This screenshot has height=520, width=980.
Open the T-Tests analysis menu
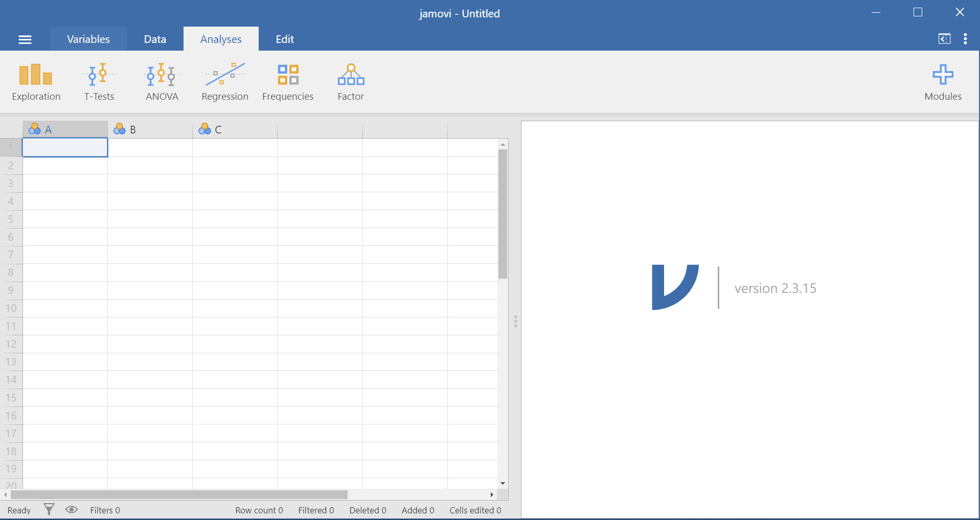tap(99, 82)
